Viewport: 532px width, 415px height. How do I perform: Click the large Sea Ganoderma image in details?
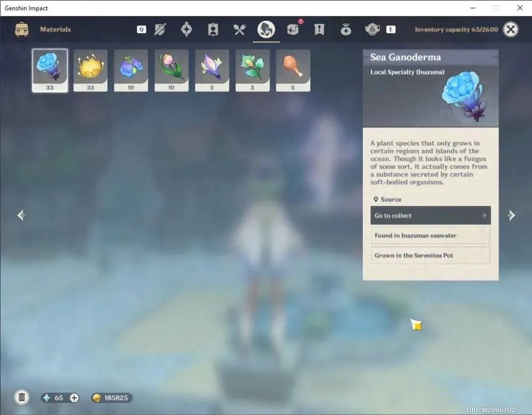(464, 96)
